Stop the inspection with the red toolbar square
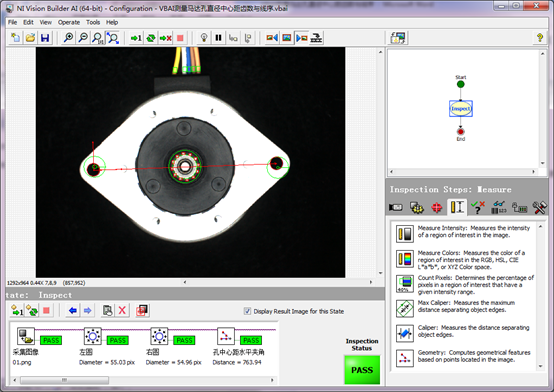The width and height of the screenshot is (554, 392). (180, 38)
